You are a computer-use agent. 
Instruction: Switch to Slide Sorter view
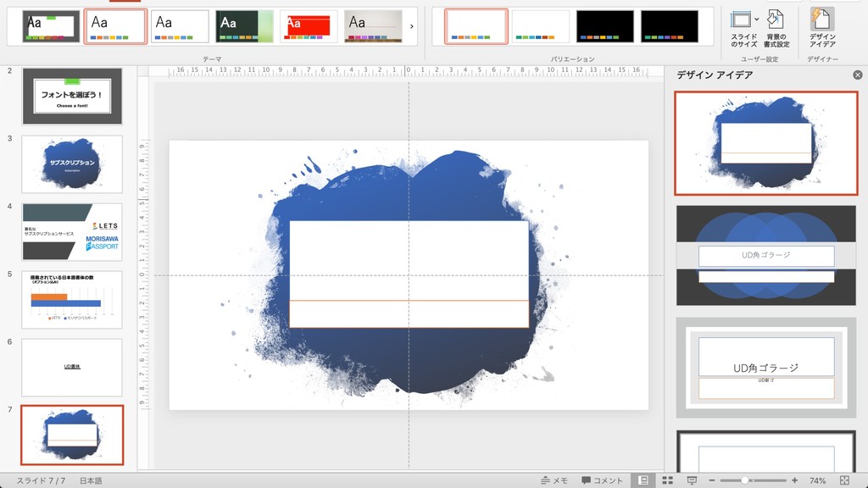tap(668, 480)
